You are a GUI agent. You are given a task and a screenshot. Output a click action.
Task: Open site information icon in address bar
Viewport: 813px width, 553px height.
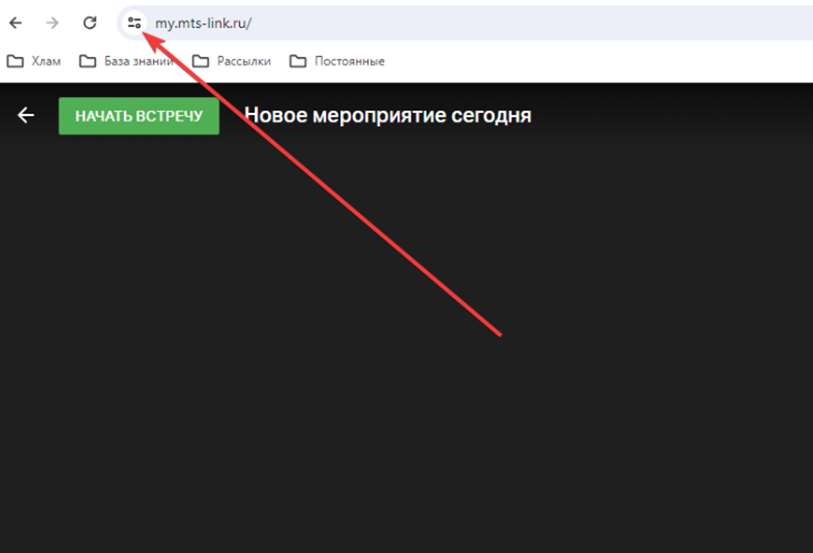pos(134,22)
